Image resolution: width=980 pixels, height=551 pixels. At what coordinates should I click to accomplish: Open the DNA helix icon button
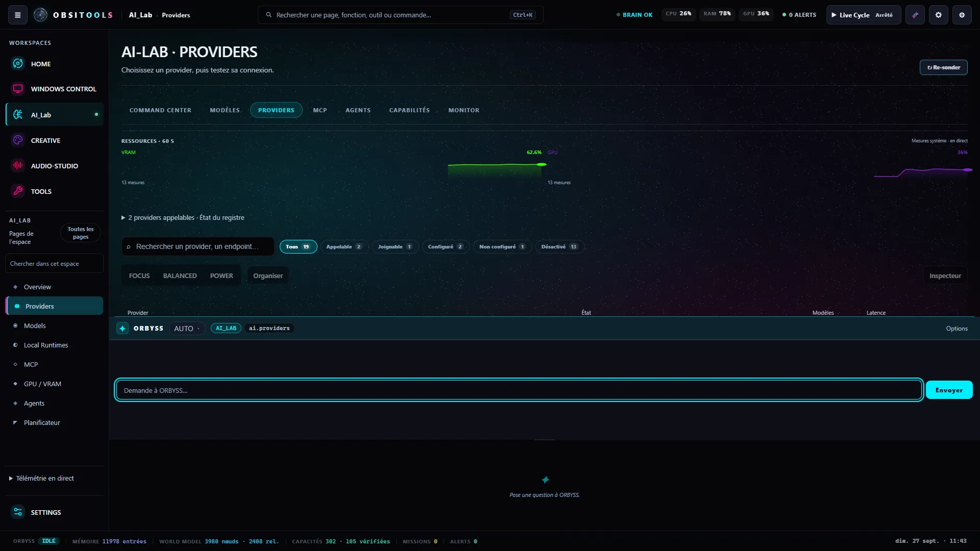click(915, 15)
